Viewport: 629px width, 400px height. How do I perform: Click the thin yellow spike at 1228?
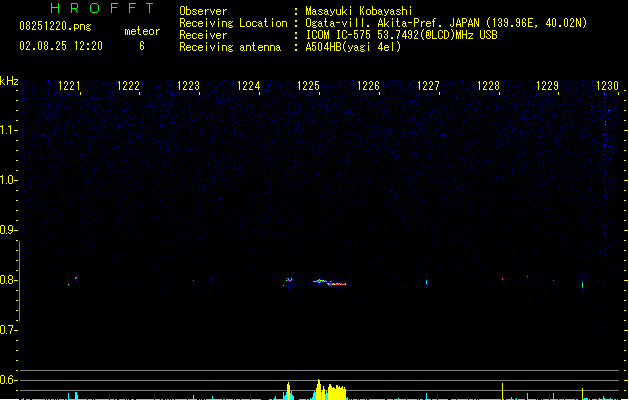coord(502,391)
